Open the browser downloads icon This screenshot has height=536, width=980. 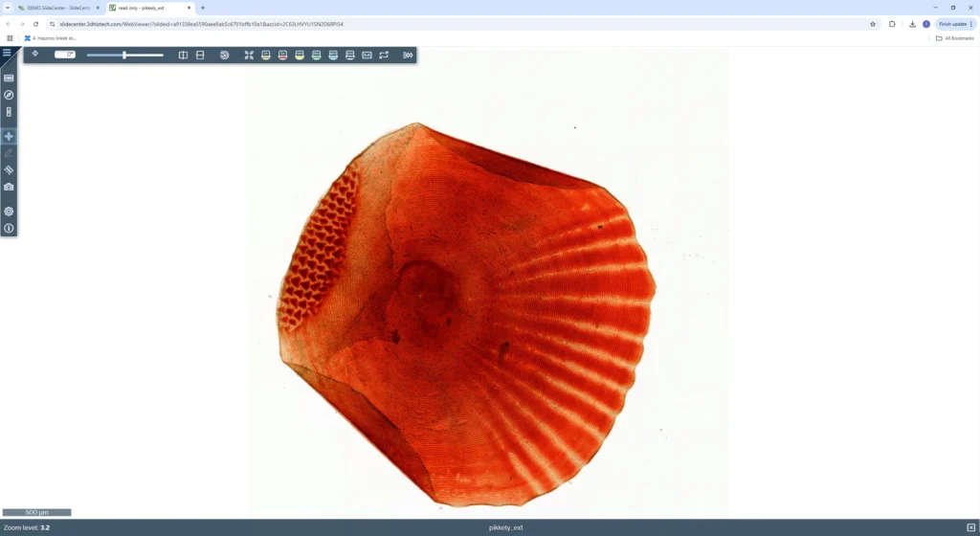point(912,24)
